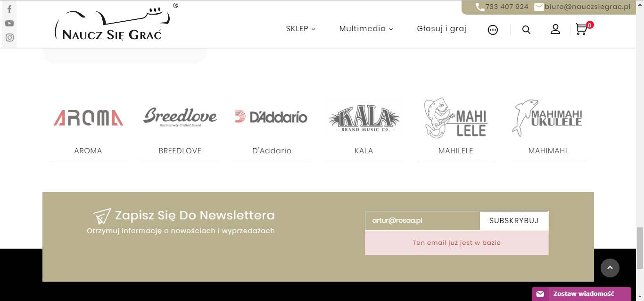Open the D'Addario brand link
The height and width of the screenshot is (301, 644).
click(x=272, y=151)
